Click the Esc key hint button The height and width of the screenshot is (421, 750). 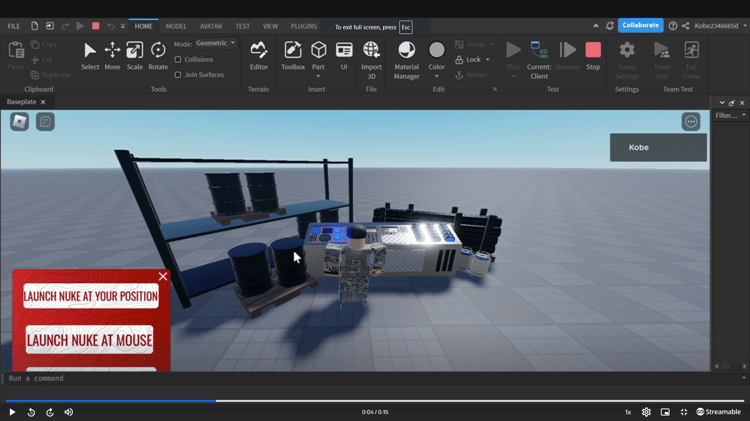pyautogui.click(x=406, y=27)
